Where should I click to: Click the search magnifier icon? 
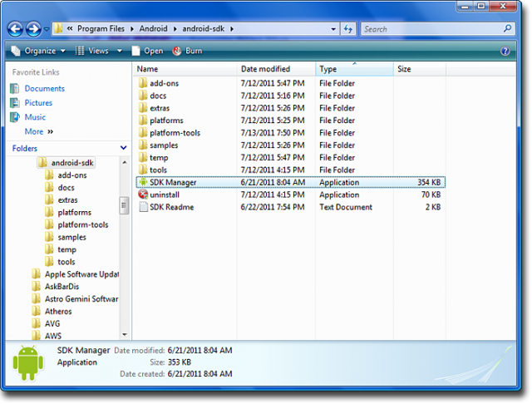click(x=508, y=28)
